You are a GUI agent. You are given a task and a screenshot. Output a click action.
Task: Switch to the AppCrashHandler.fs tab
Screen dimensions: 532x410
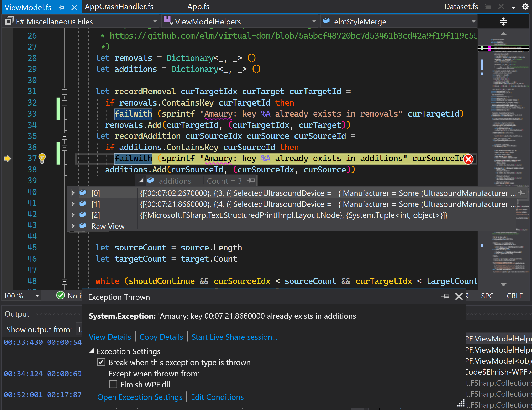(x=119, y=7)
